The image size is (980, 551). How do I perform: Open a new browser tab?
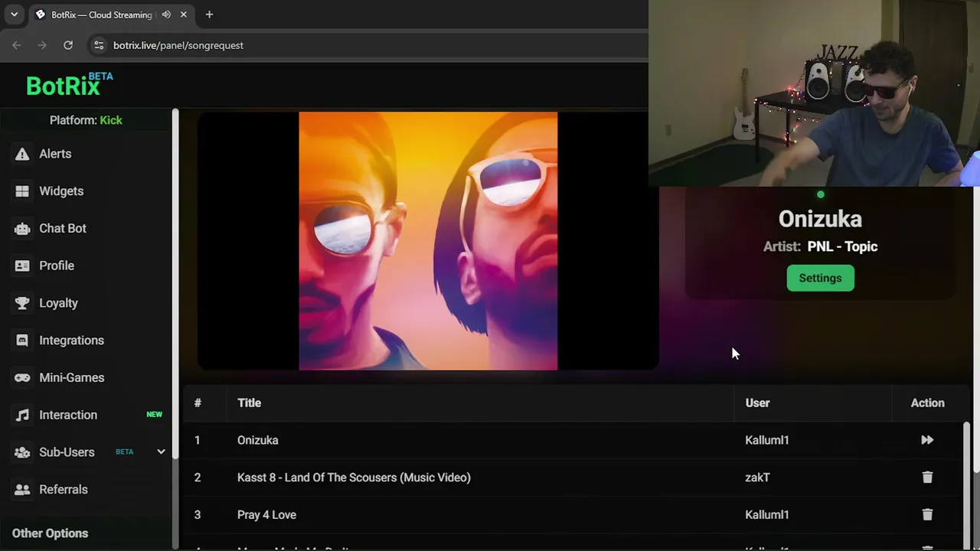pyautogui.click(x=209, y=15)
